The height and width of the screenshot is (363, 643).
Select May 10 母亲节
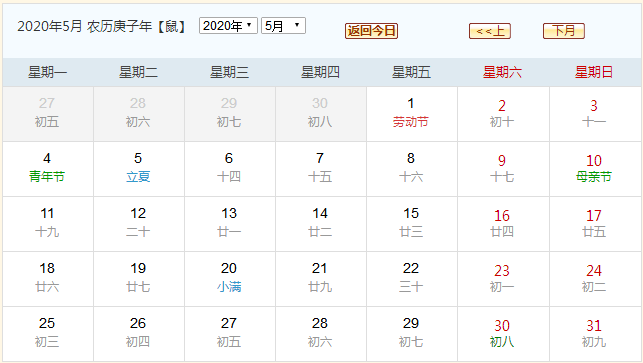(595, 169)
